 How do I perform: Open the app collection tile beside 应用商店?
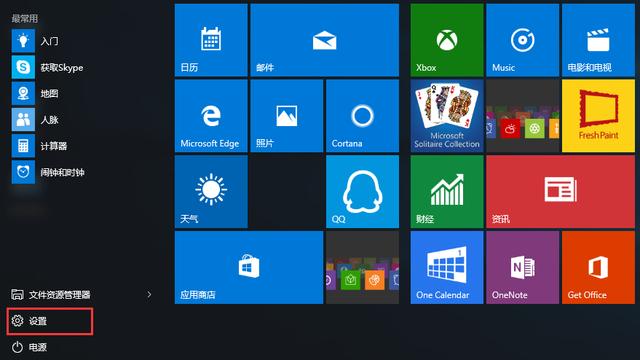pos(362,267)
